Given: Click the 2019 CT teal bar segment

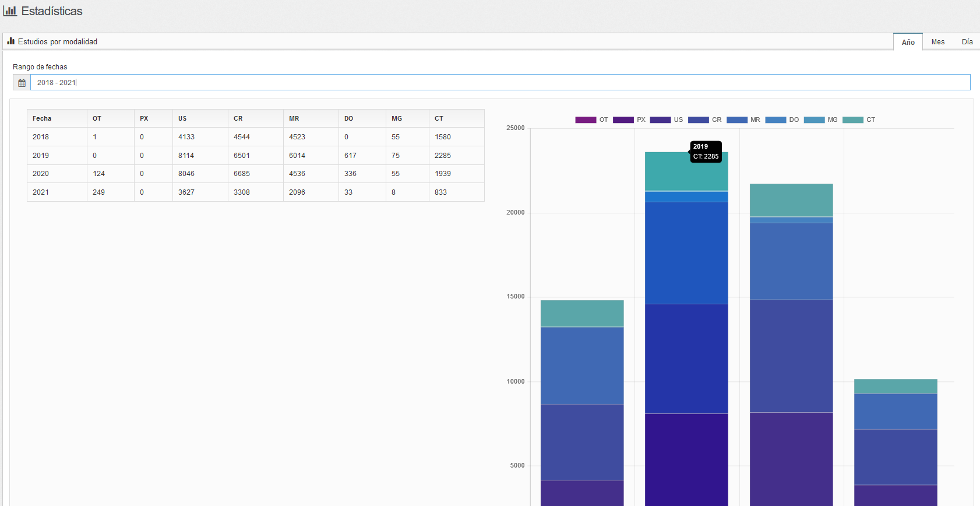Looking at the screenshot, I should 686,171.
